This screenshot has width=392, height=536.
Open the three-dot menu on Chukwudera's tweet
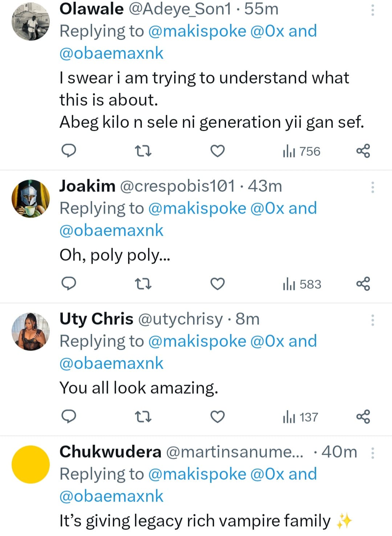coord(372,453)
